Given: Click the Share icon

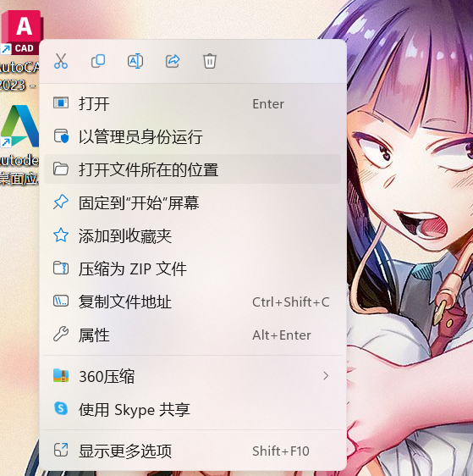Looking at the screenshot, I should pos(173,61).
